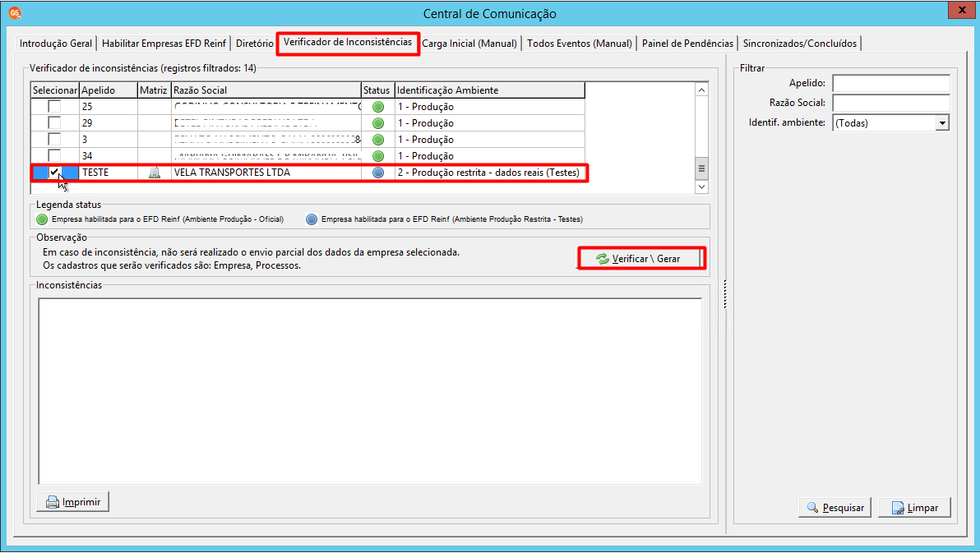Viewport: 980px width, 553px height.
Task: Click the company list scroll down arrow
Action: 701,187
